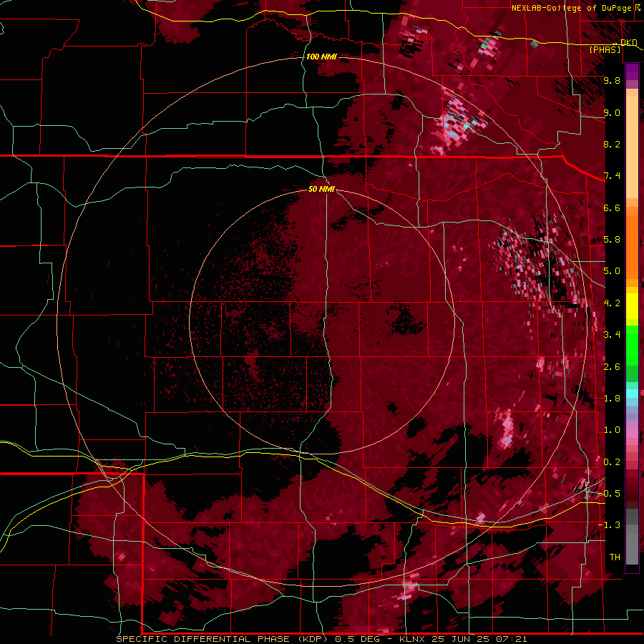Pick the orange segment of color bar

[632, 245]
